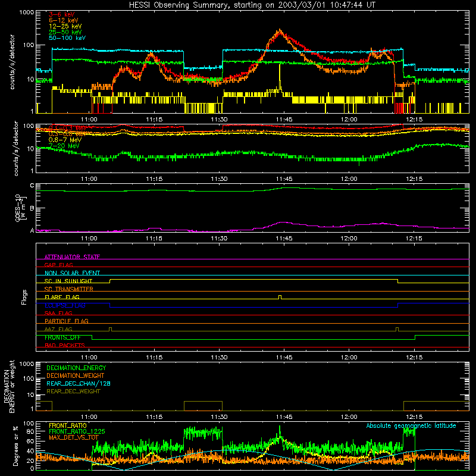Click the 11:30 time label under GOES panel

point(219,239)
